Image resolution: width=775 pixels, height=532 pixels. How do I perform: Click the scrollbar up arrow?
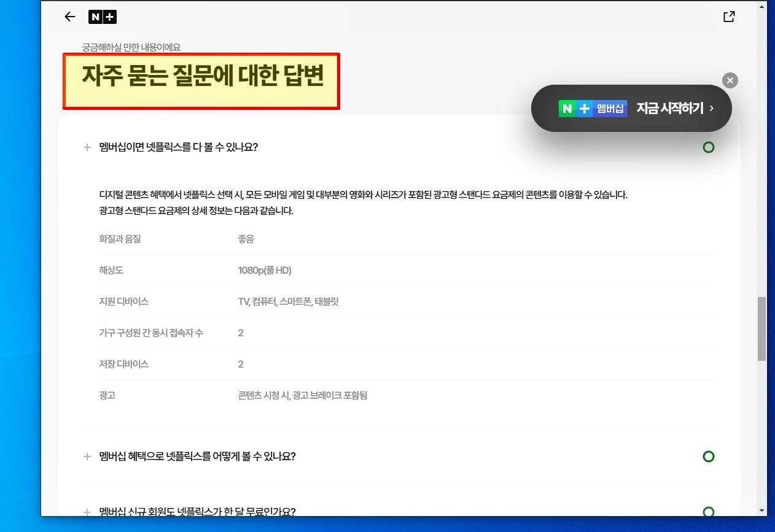(762, 7)
